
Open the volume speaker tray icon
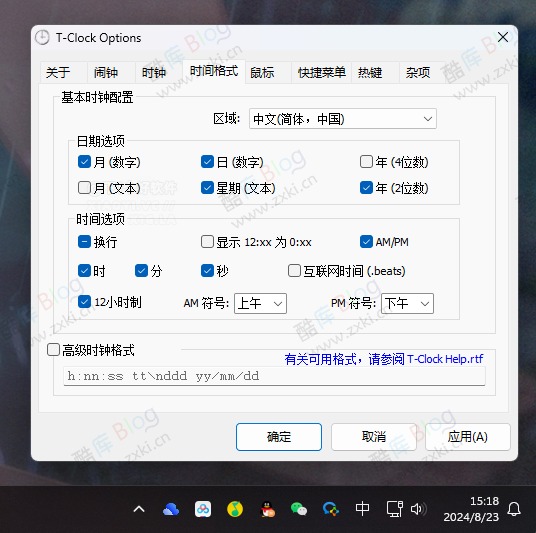point(418,509)
